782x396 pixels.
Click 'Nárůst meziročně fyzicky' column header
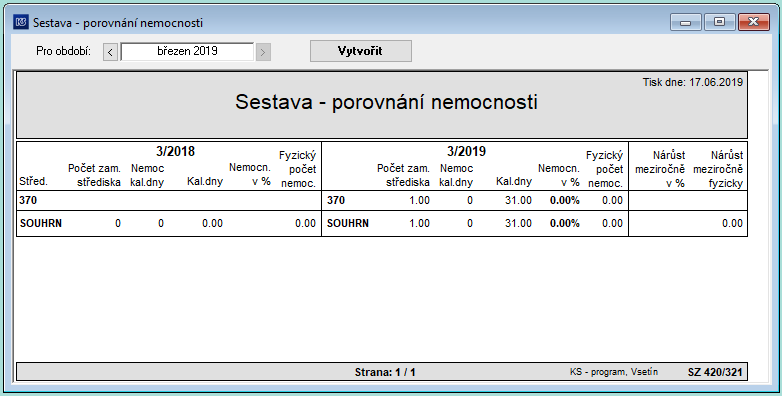pos(718,169)
